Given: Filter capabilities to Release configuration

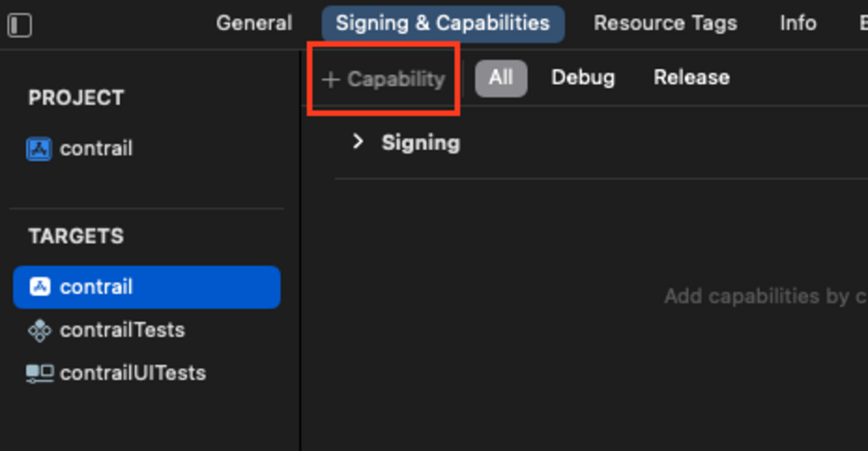Looking at the screenshot, I should 691,78.
